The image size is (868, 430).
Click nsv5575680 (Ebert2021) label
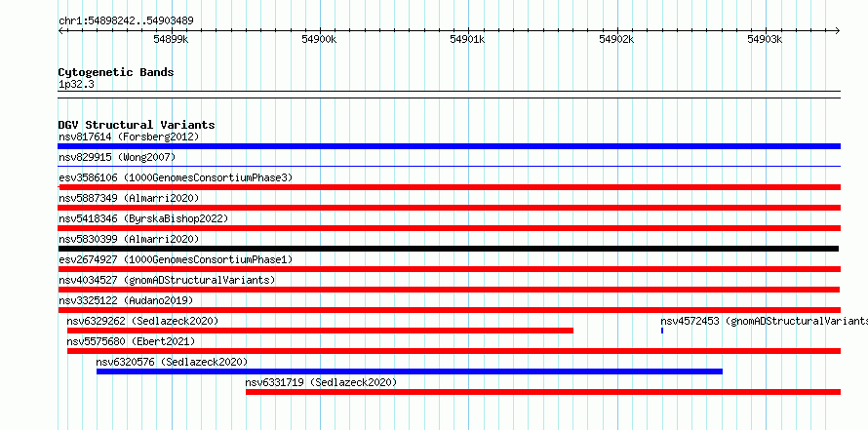tap(131, 341)
